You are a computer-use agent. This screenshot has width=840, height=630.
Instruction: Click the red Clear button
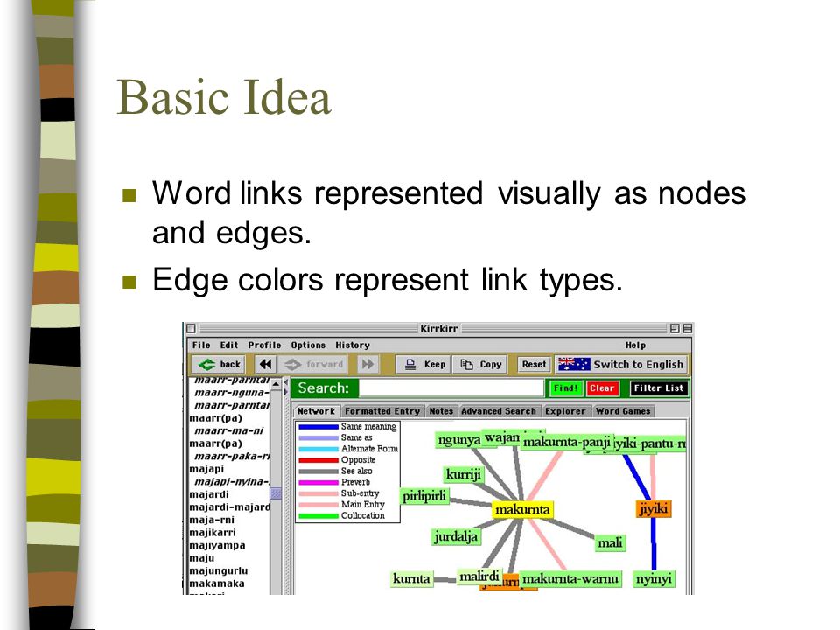602,388
